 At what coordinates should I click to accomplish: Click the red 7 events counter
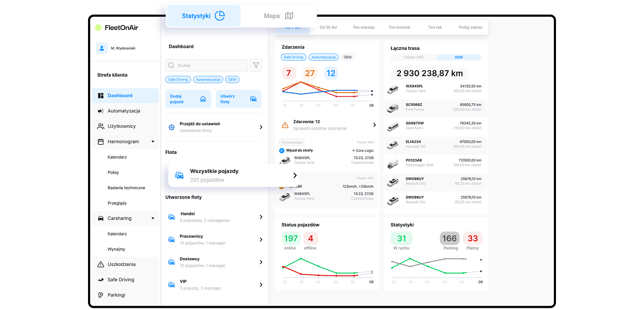[289, 73]
